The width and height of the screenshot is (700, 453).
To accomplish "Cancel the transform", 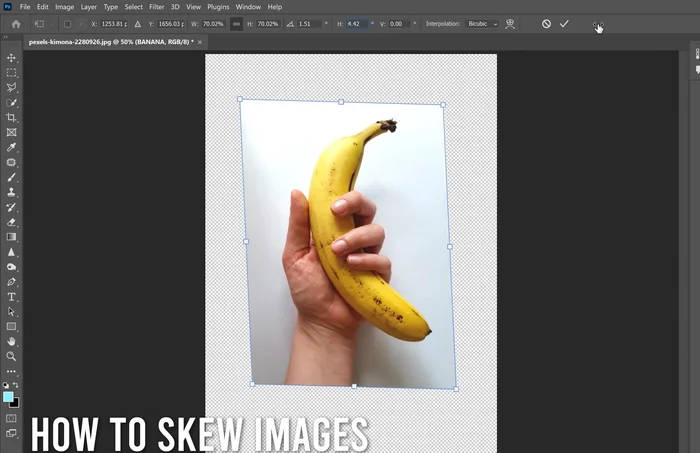I will (546, 23).
